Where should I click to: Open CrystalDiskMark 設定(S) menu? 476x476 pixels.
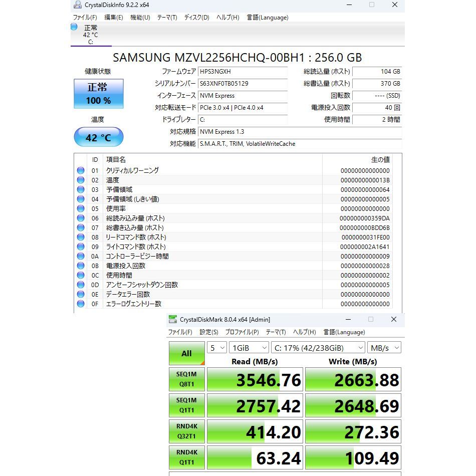209,332
